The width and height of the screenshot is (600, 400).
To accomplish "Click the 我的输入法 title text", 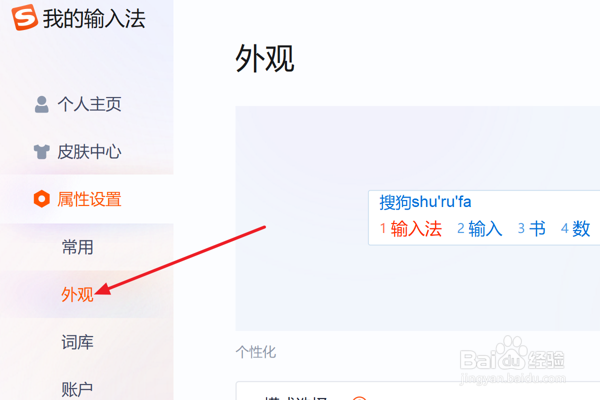I will click(94, 18).
